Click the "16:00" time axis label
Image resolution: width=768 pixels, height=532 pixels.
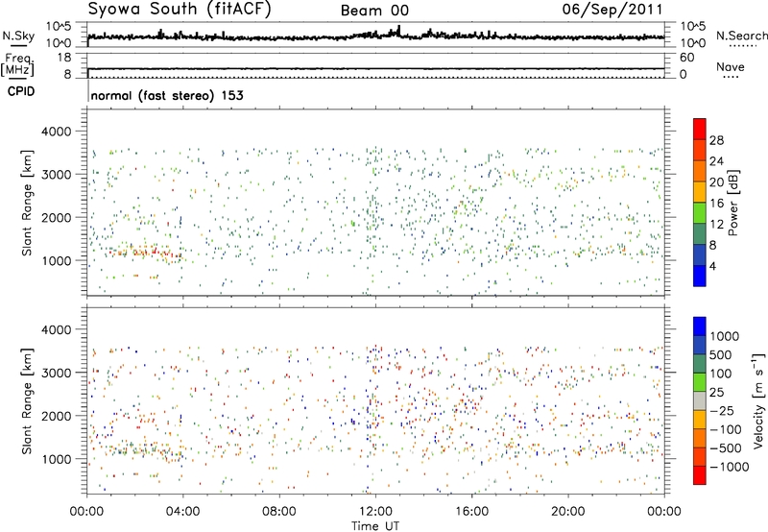[471, 512]
